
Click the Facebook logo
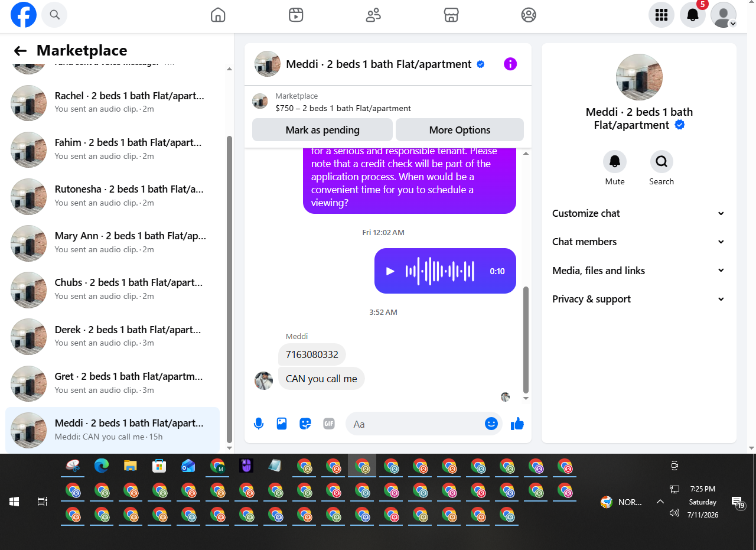click(24, 15)
